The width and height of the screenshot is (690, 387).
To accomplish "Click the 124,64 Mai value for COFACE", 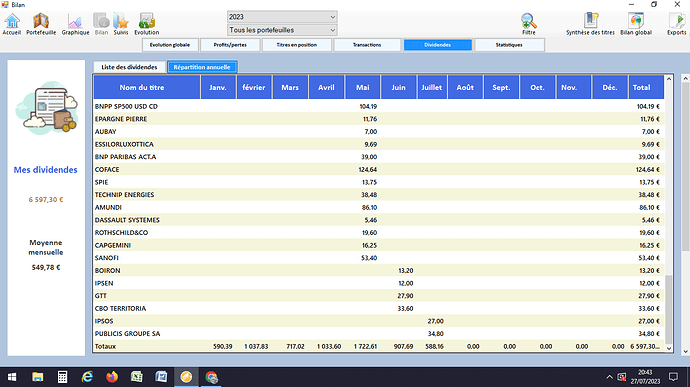I will (x=368, y=170).
